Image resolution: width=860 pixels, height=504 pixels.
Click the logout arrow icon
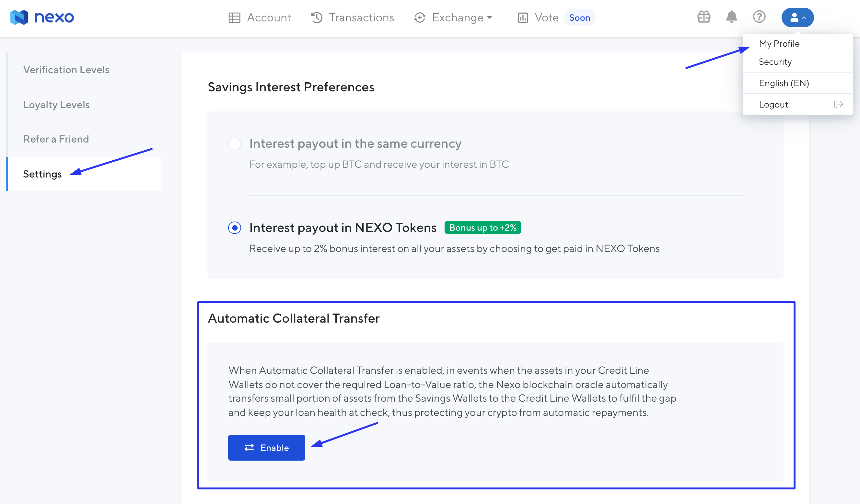point(838,104)
